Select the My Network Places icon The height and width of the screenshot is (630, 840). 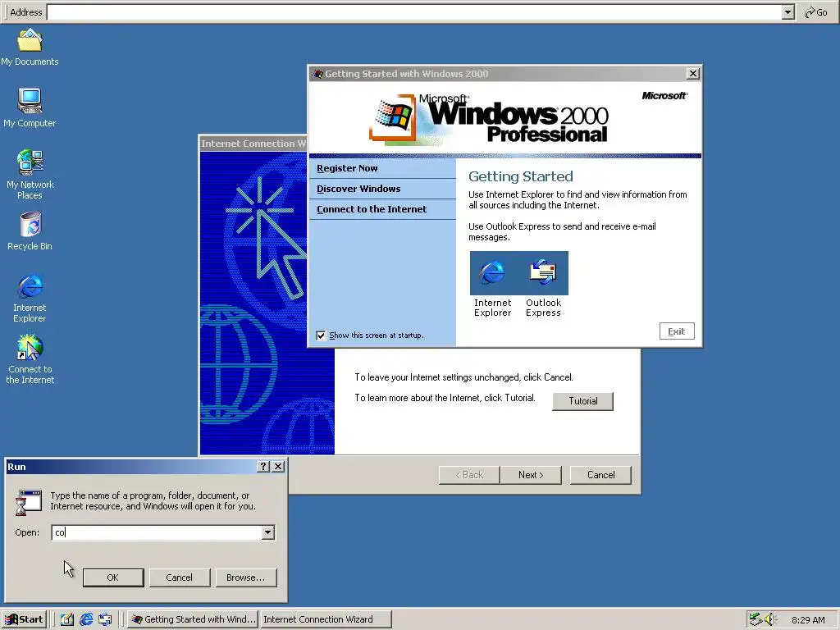(30, 175)
